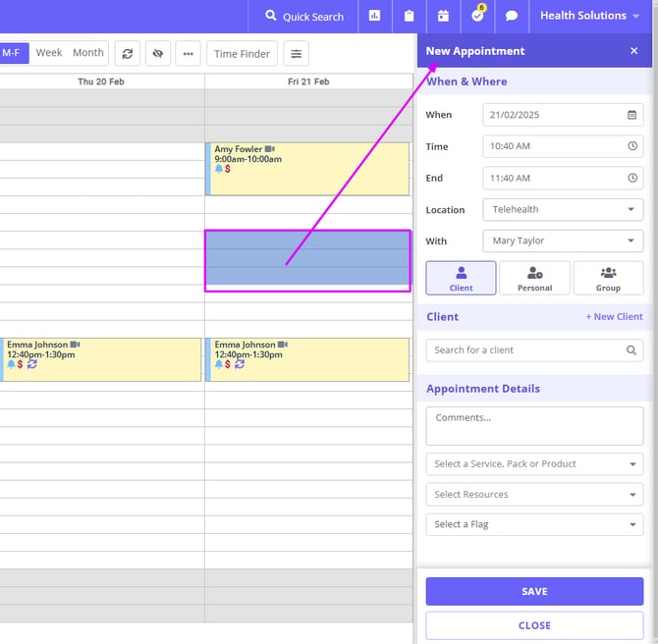Open the messages chat bubble icon
Image resolution: width=658 pixels, height=644 pixels.
[512, 16]
